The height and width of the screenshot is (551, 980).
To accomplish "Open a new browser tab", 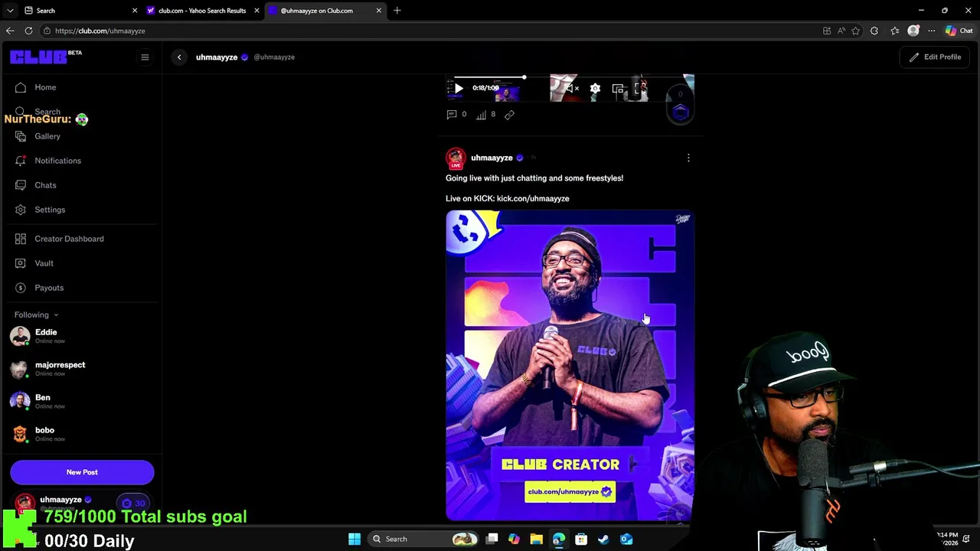I will pyautogui.click(x=397, y=11).
